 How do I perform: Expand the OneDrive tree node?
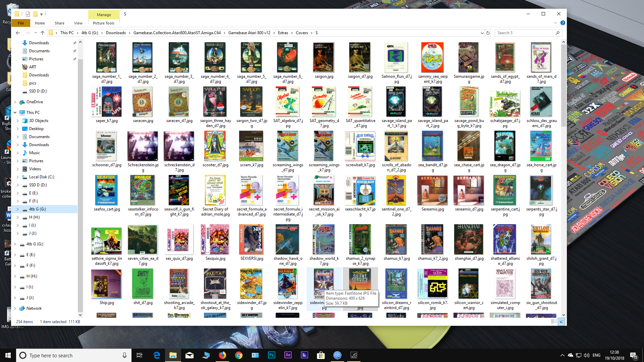click(x=15, y=102)
